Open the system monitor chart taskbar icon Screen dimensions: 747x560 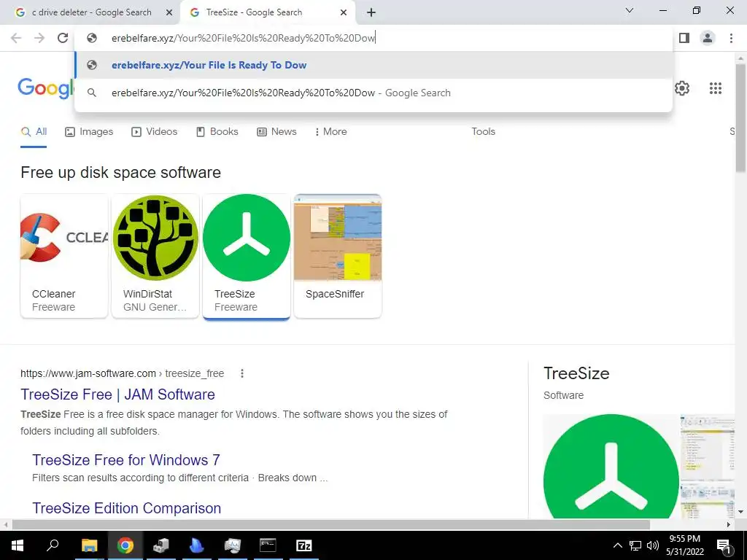pos(233,545)
